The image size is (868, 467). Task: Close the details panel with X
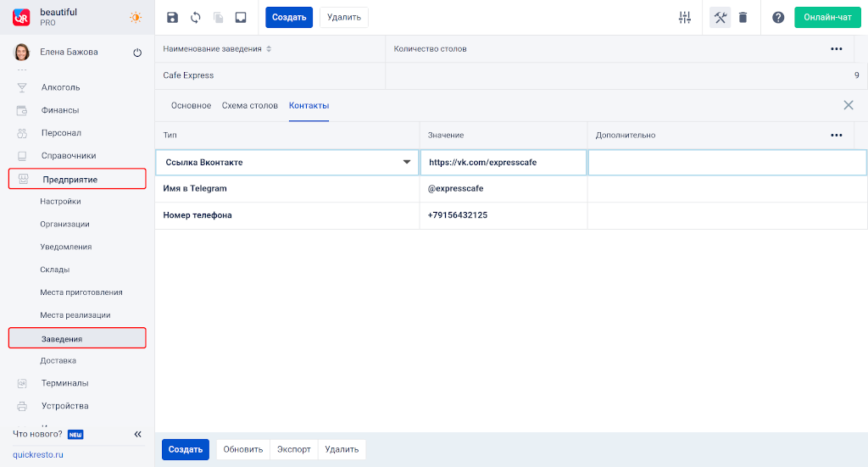pos(848,105)
